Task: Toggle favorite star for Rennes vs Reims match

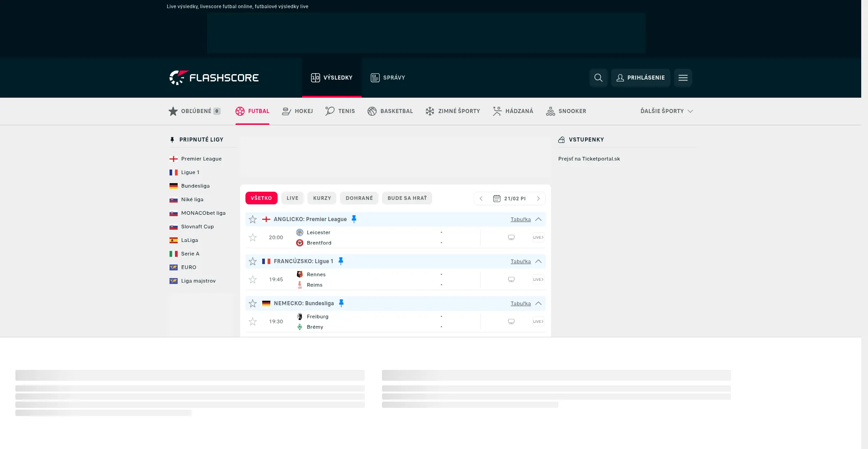Action: point(253,279)
